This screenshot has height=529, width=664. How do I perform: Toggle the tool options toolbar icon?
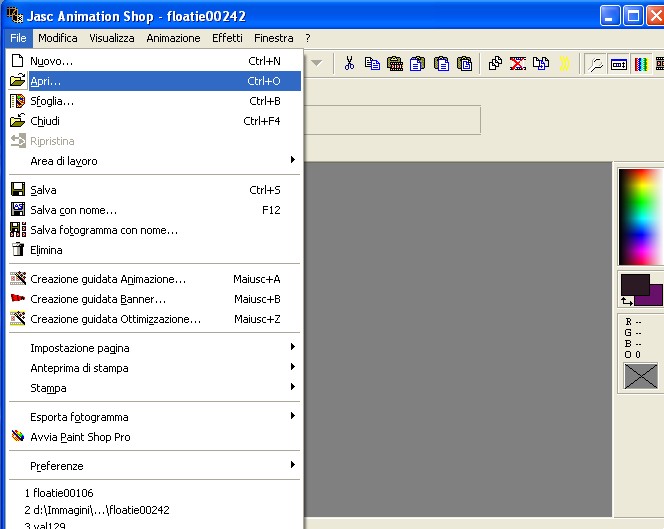pyautogui.click(x=619, y=64)
